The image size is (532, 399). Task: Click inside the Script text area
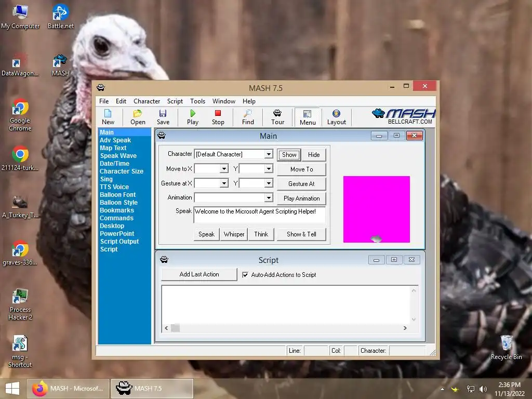click(286, 304)
